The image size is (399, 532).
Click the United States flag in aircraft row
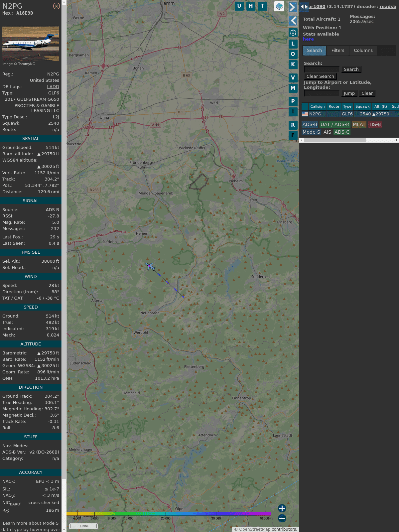[305, 114]
